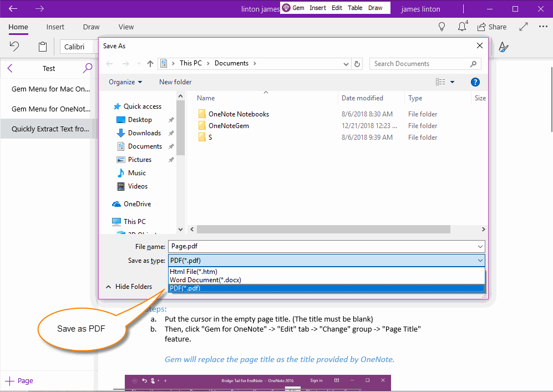This screenshot has height=392, width=553.
Task: Open recent locations dropdown arrow
Action: [x=139, y=64]
